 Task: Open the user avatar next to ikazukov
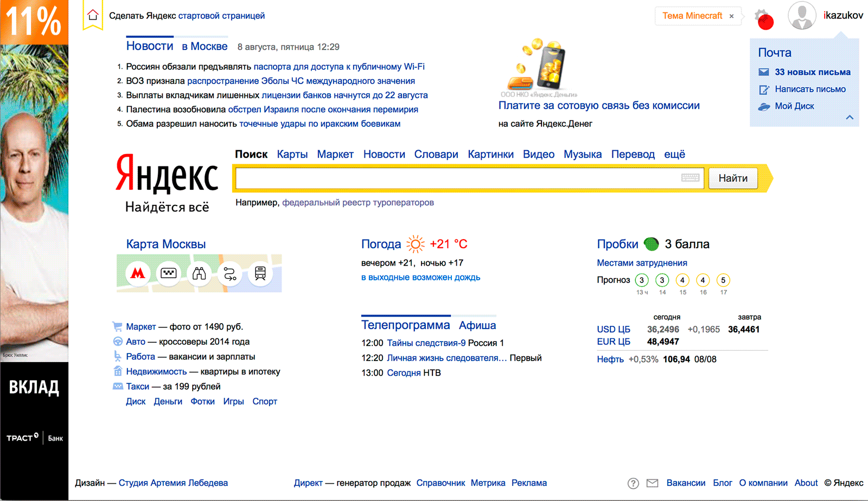(x=802, y=15)
